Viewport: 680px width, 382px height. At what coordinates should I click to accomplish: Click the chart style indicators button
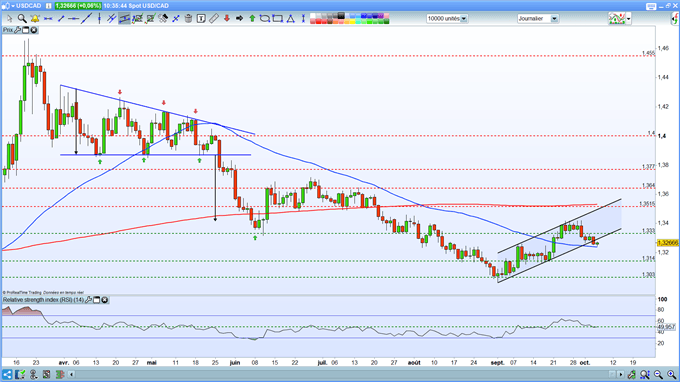617,19
